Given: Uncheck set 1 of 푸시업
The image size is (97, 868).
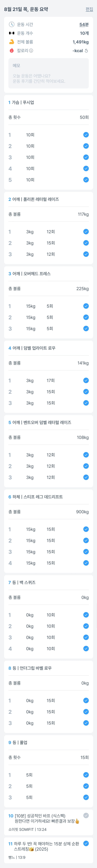Looking at the screenshot, I should (86, 135).
